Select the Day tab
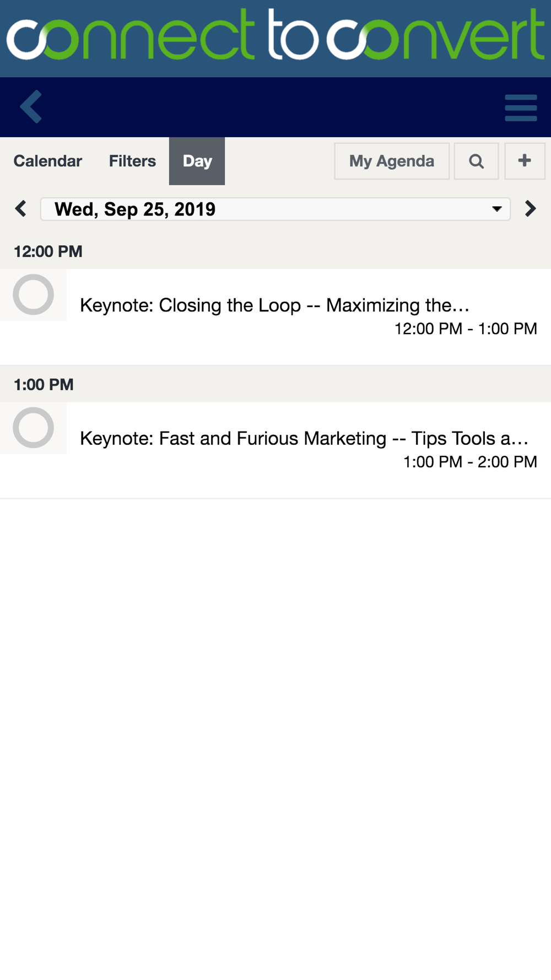551x980 pixels. tap(197, 161)
